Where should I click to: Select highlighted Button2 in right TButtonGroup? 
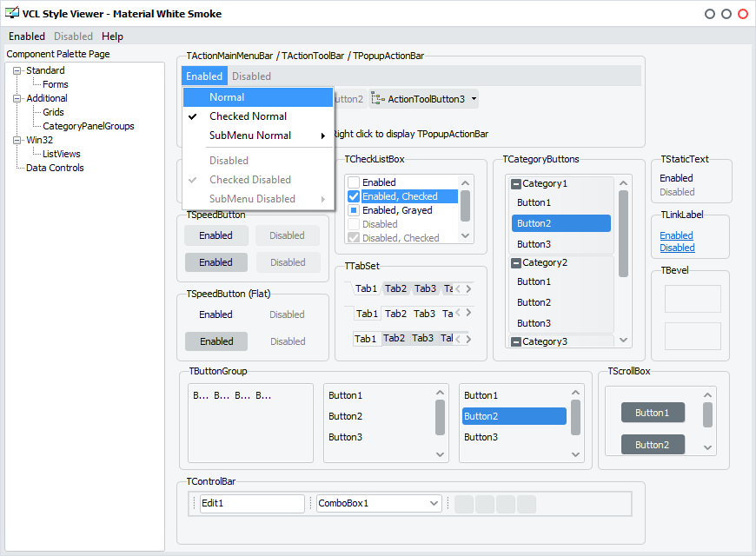514,416
